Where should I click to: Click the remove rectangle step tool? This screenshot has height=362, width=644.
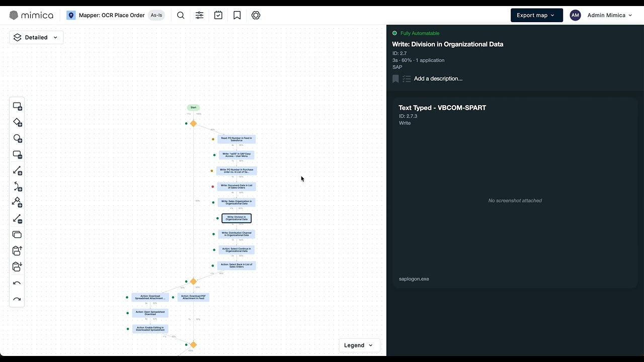coord(17,155)
